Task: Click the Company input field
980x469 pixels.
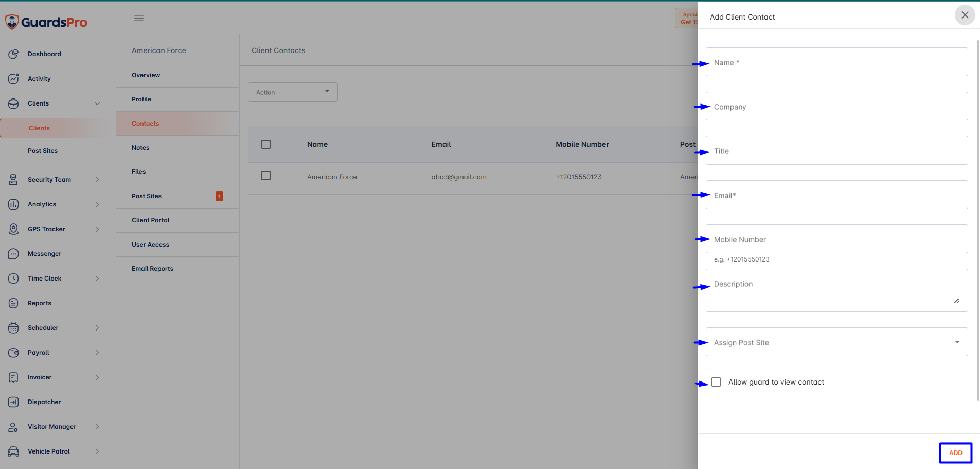Action: (x=836, y=106)
